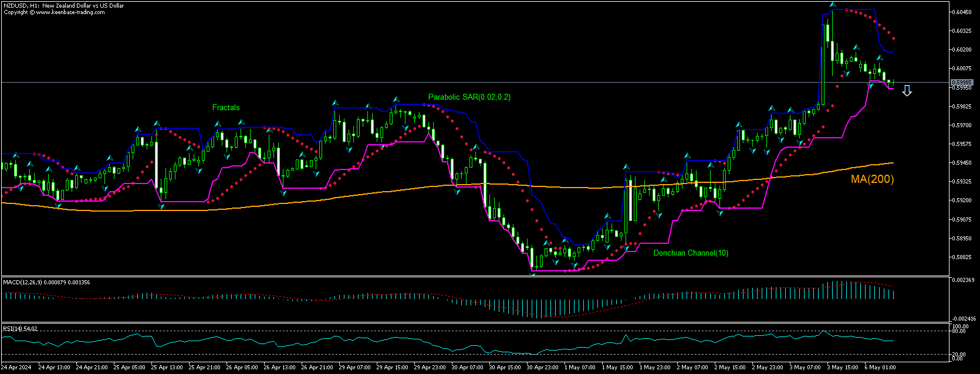Open the keenbase-trading.com copyright link
The width and height of the screenshot is (980, 374).
point(70,12)
